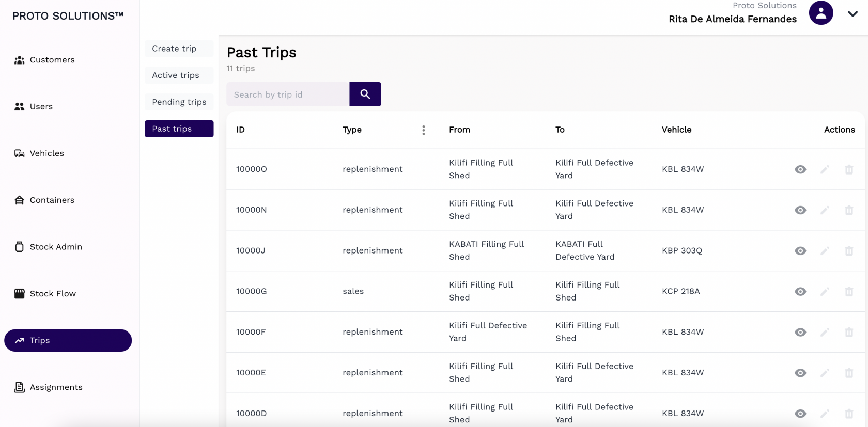Navigate to Stock Admin
This screenshot has height=427, width=868.
pos(68,247)
